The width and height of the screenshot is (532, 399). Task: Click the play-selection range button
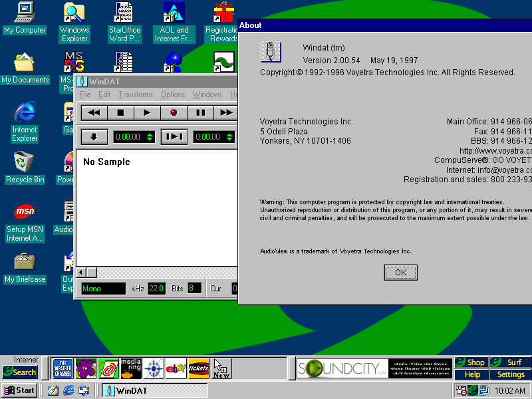(174, 137)
